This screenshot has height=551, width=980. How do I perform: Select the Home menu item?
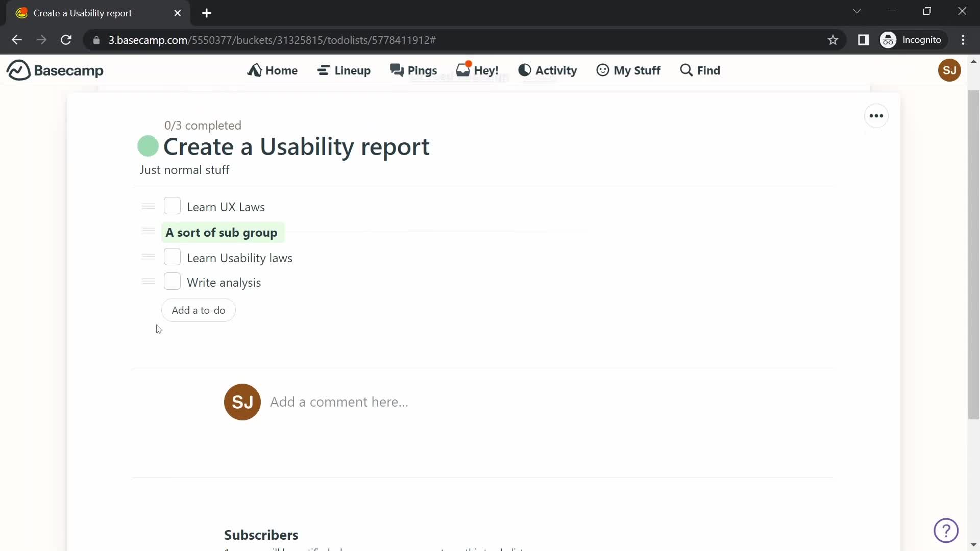click(272, 70)
